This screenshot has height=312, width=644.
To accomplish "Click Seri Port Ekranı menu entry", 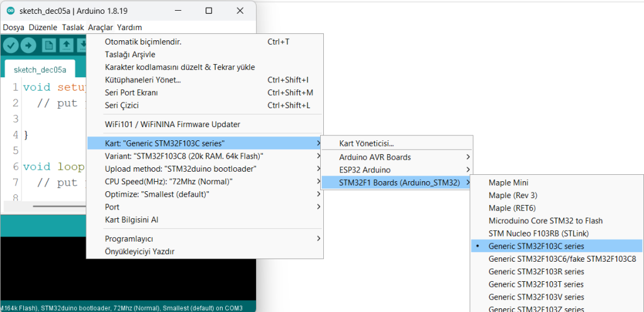I will pyautogui.click(x=131, y=92).
